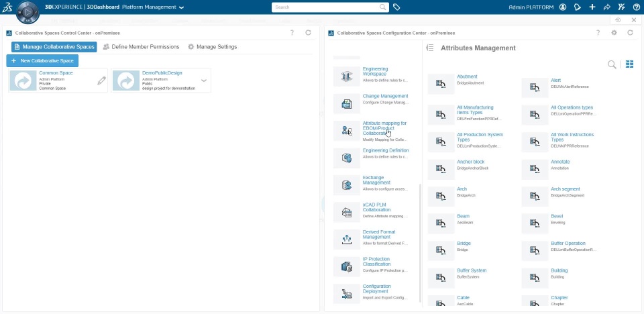This screenshot has width=644, height=314.
Task: Open the Arch attribute
Action: (462, 189)
